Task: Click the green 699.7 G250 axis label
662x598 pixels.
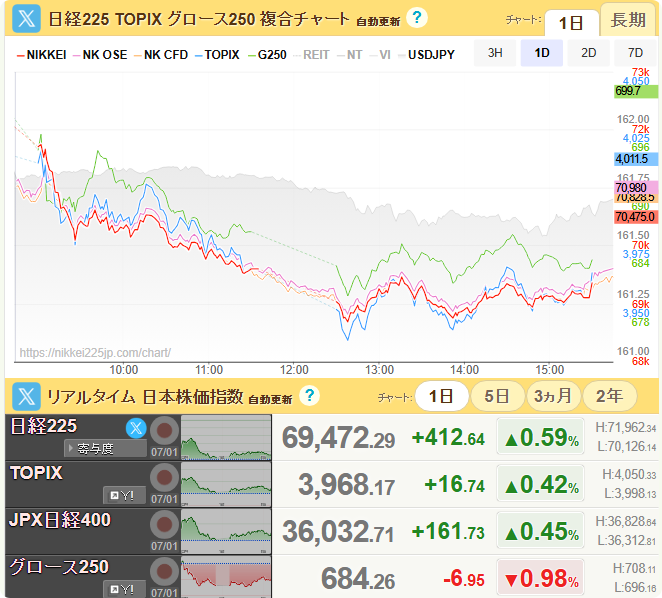Action: pyautogui.click(x=636, y=91)
